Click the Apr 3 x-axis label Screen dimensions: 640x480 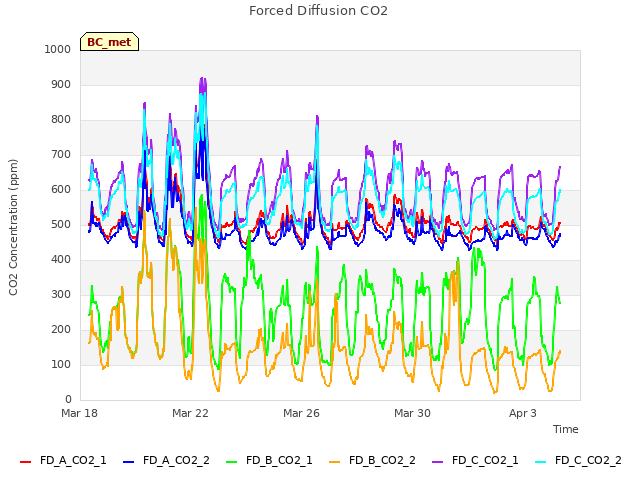point(523,413)
